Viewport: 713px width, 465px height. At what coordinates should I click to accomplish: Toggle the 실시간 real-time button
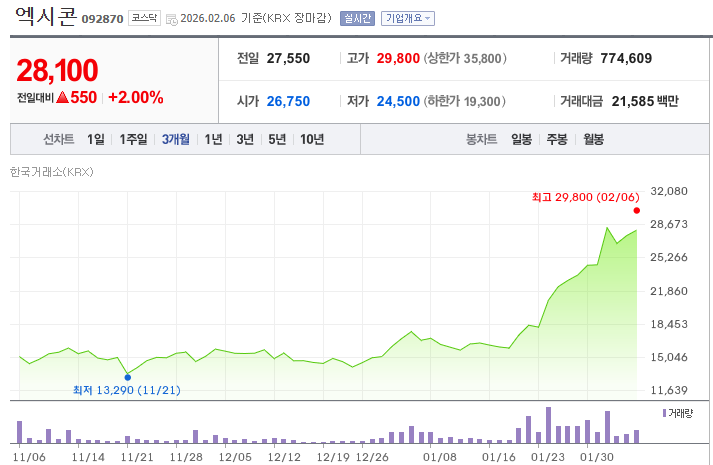(357, 18)
